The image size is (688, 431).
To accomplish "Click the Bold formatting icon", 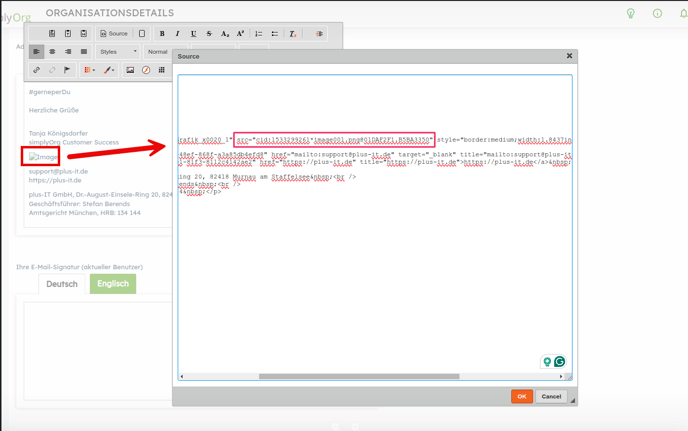I will click(x=162, y=34).
